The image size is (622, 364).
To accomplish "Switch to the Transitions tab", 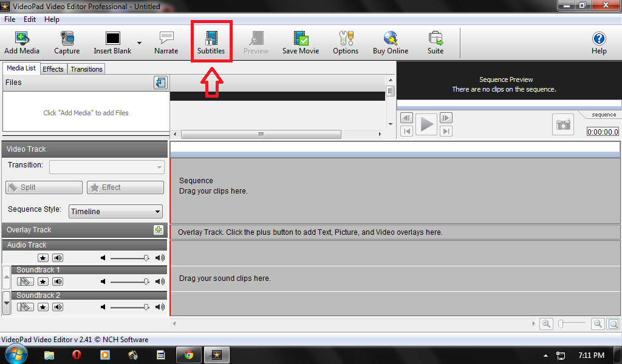I will click(x=86, y=69).
